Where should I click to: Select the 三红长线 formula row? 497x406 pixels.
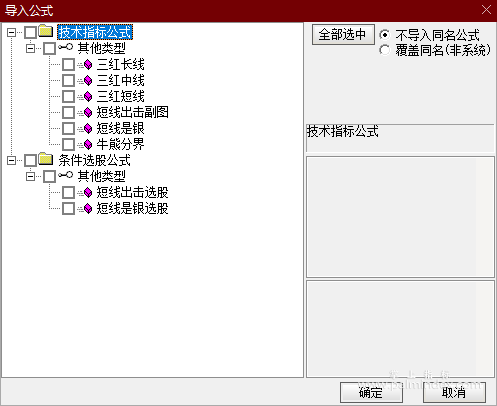(x=121, y=64)
